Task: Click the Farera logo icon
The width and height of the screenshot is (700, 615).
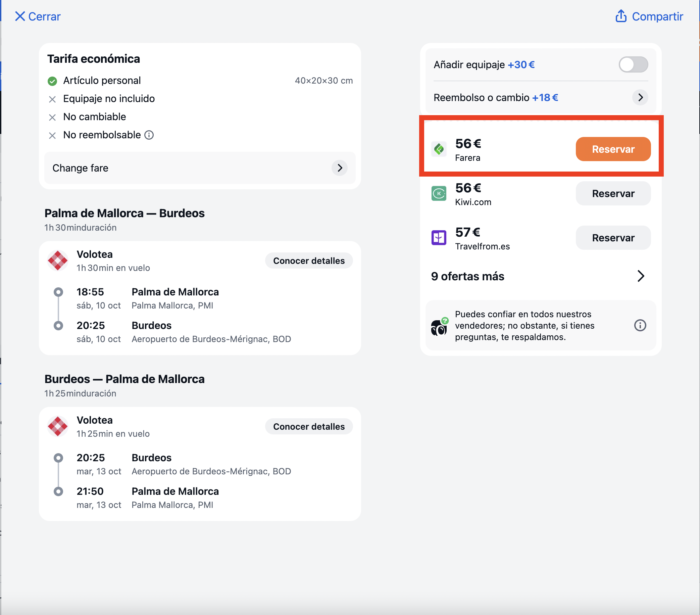Action: point(439,149)
